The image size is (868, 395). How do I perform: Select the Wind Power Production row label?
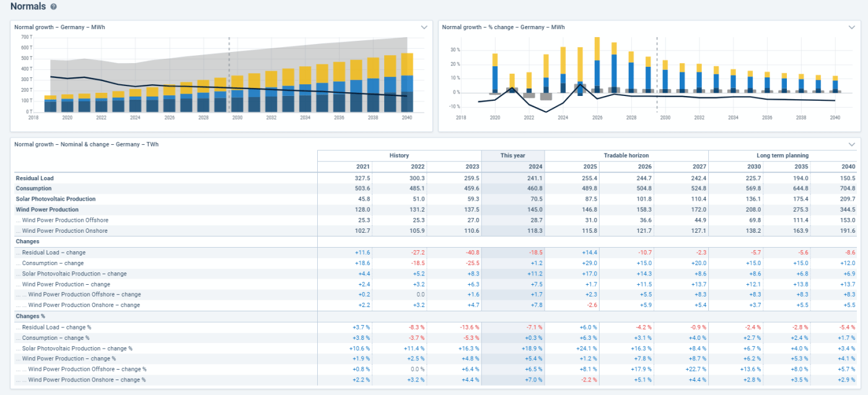click(x=47, y=210)
